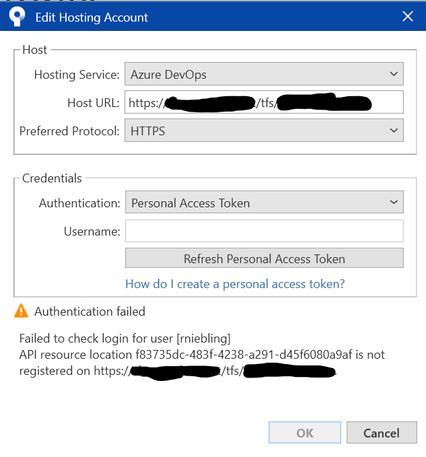Click the 'Username:' label

[92, 231]
